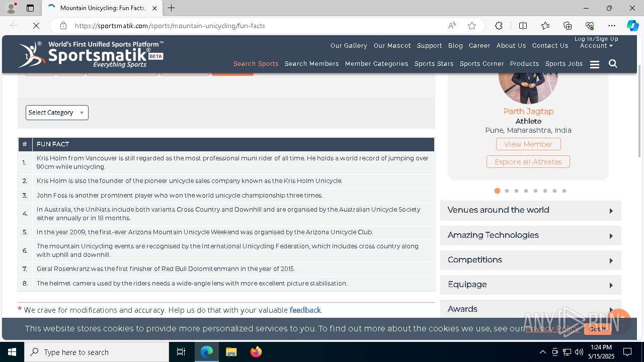Add this page to favorites star

[x=472, y=26]
